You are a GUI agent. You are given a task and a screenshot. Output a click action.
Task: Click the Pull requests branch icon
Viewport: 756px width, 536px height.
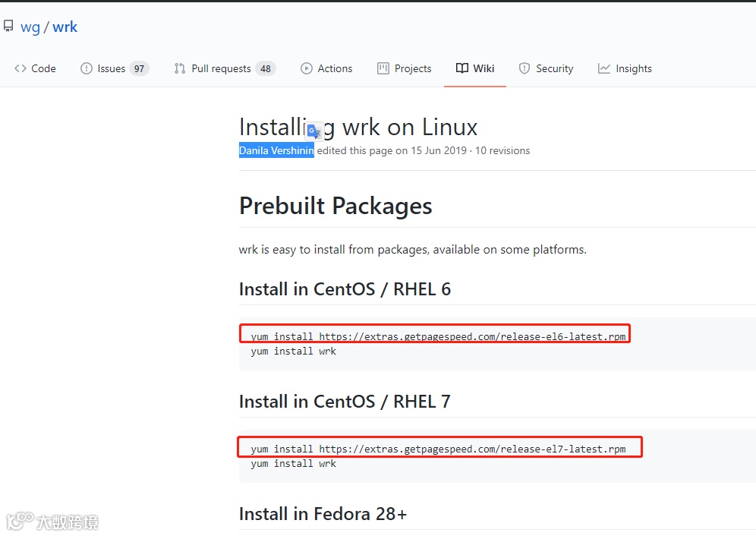click(180, 68)
